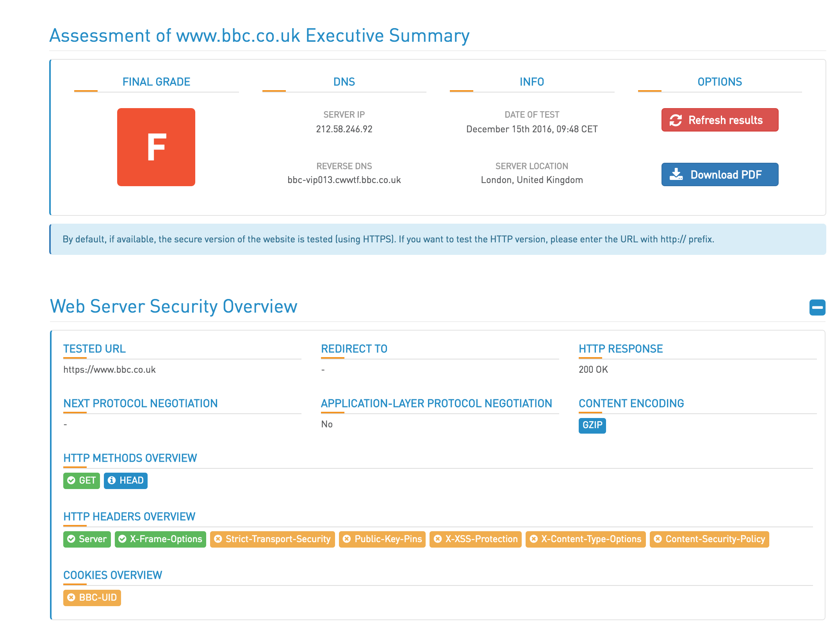
Task: Click the NEXT PROTOCOL NEGOTIATION heading
Action: 141,404
